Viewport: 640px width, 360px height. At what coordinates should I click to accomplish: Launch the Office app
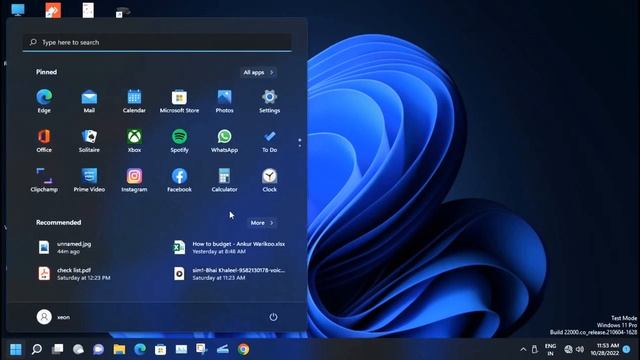point(44,141)
